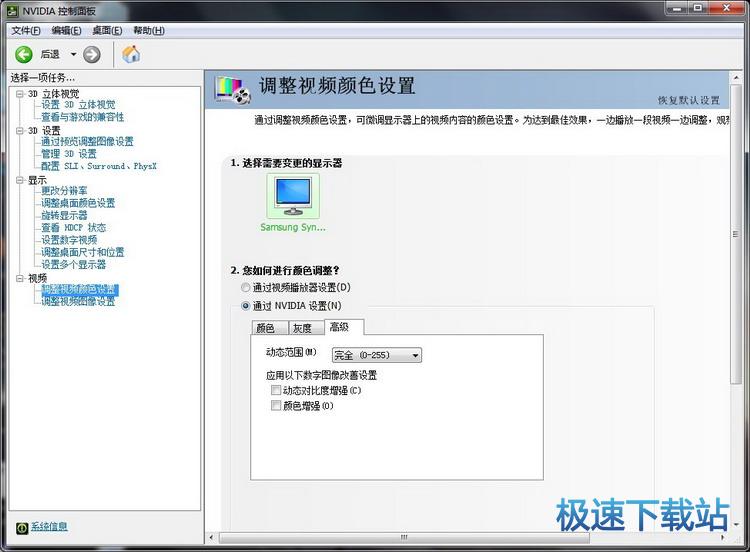Viewport: 750px width, 552px height.
Task: Open the 桌面(E) menu
Action: tap(107, 31)
